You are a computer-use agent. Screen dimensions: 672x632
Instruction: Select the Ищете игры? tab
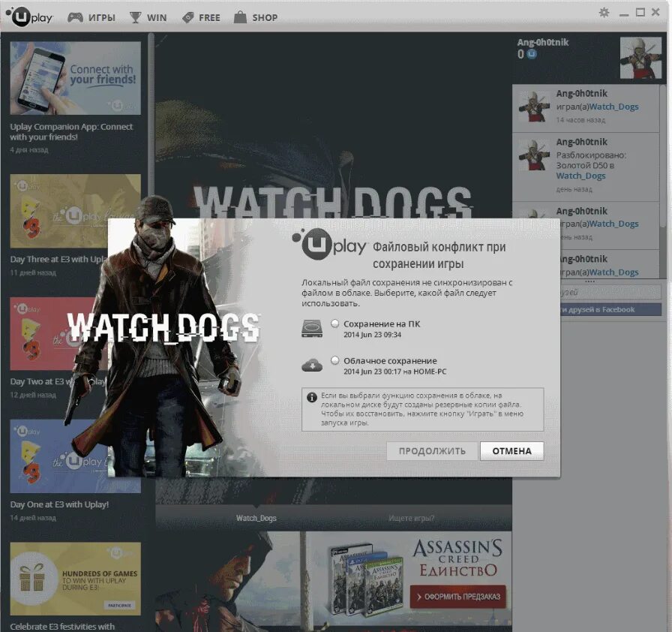[x=412, y=518]
